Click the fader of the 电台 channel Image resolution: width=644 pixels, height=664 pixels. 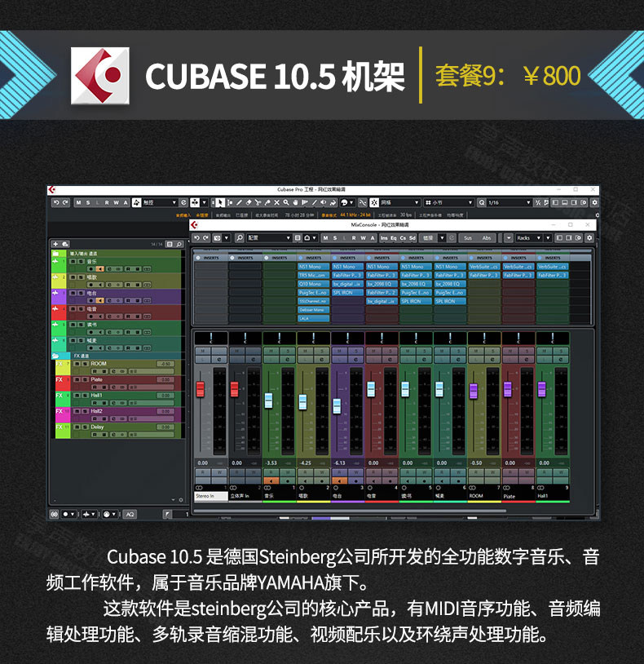[x=337, y=406]
